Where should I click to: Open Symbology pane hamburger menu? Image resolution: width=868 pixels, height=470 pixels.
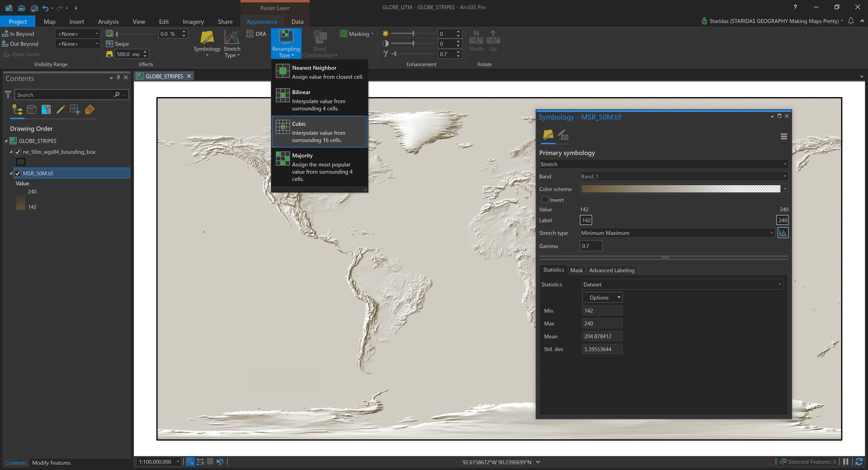click(x=784, y=136)
